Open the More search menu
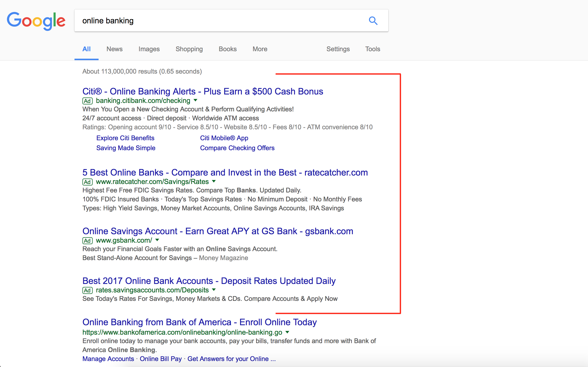588x367 pixels. pos(260,49)
